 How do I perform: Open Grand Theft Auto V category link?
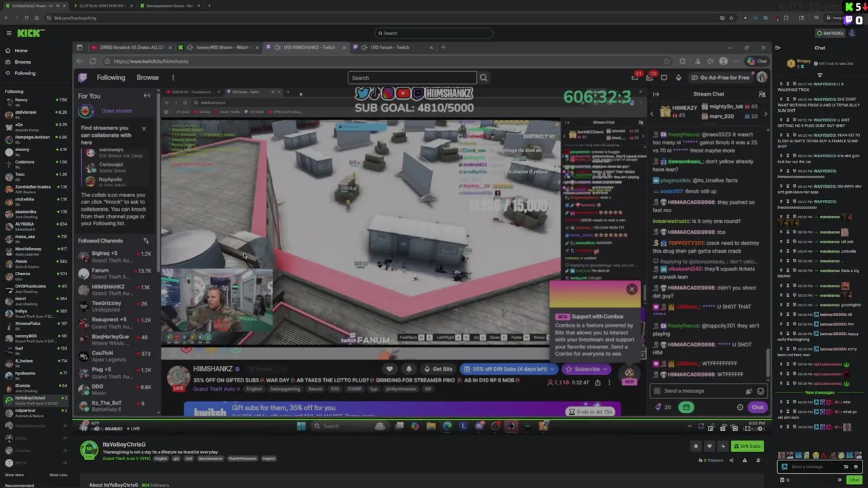[x=126, y=459]
